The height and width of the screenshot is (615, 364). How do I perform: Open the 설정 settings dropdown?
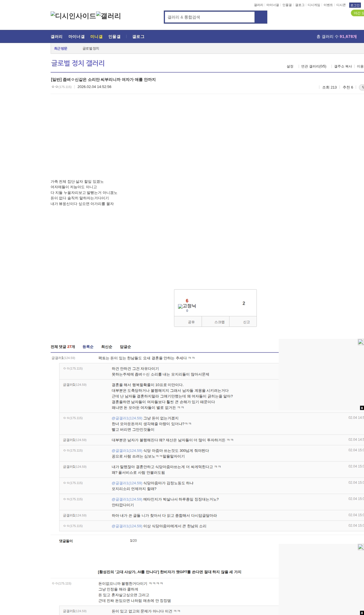click(290, 66)
